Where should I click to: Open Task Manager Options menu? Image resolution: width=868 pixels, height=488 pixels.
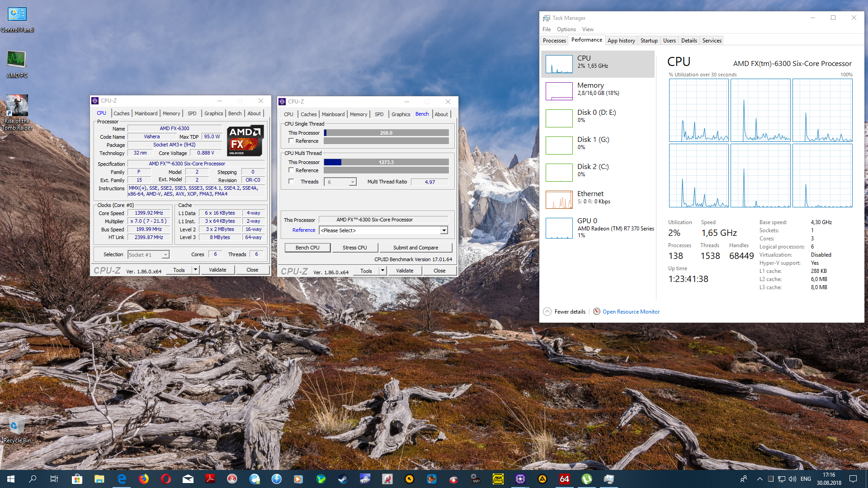566,29
